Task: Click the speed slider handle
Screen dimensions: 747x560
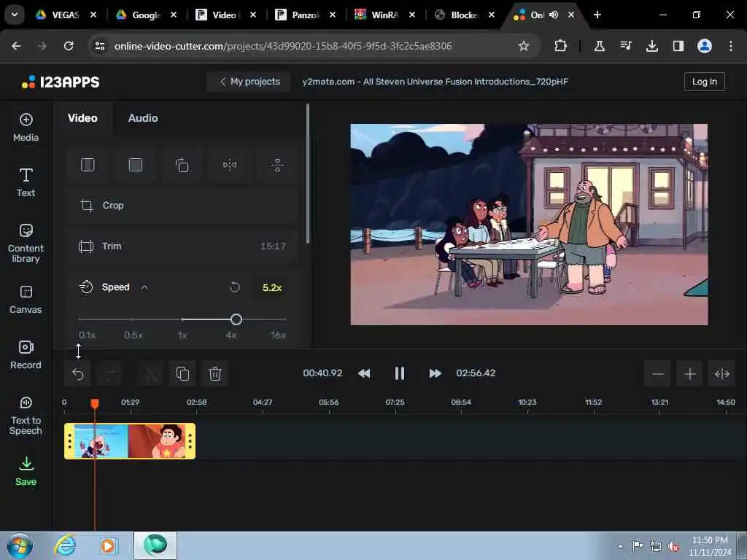Action: 236,319
